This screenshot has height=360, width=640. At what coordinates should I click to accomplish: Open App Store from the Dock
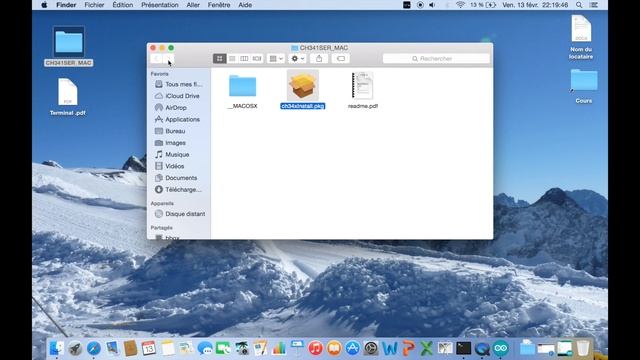click(x=352, y=348)
